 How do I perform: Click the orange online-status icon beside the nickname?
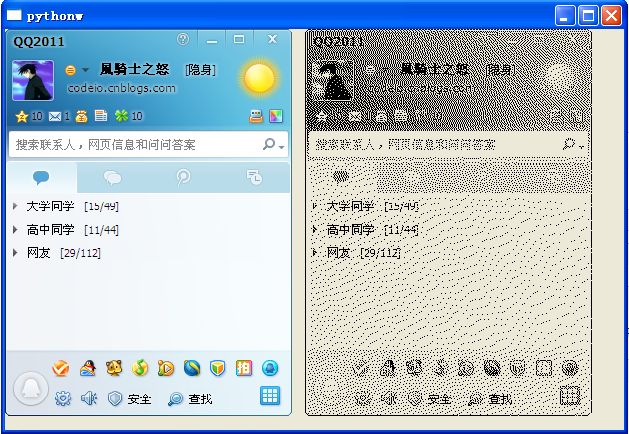pos(70,71)
